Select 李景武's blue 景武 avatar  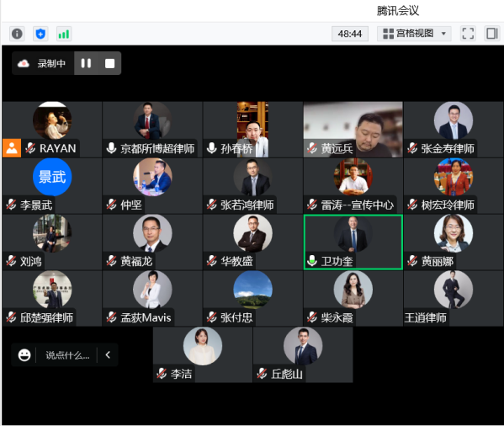52,177
